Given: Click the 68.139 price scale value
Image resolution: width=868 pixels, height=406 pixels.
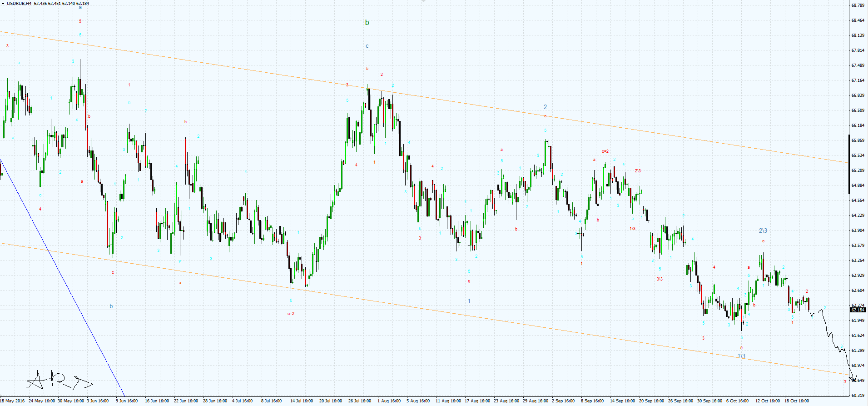Looking at the screenshot, I should click(858, 35).
